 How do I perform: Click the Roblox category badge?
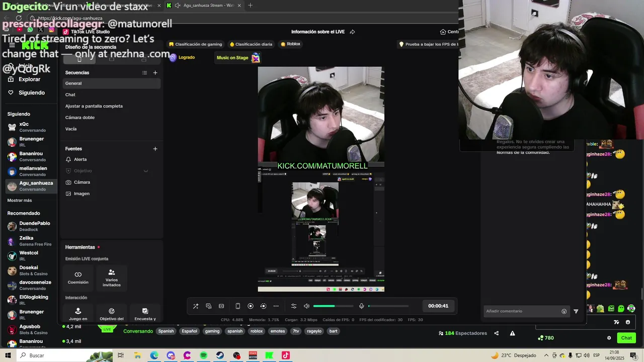point(291,44)
